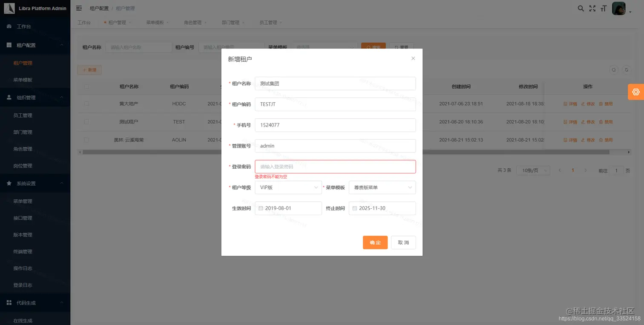Click 禁用 for the 黄大地产 row

[606, 104]
